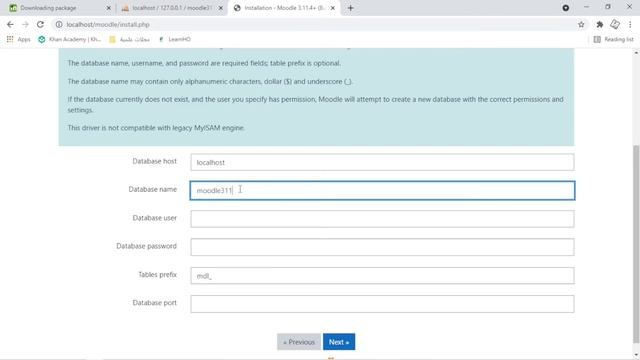Click into Database name field
This screenshot has height=360, width=640.
click(382, 190)
